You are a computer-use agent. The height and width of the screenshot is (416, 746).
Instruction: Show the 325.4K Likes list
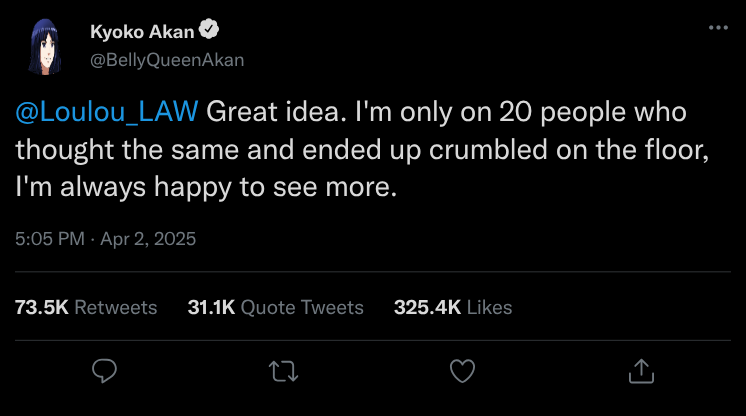tap(452, 307)
